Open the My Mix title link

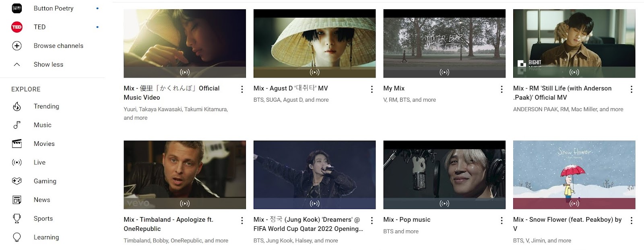[394, 88]
